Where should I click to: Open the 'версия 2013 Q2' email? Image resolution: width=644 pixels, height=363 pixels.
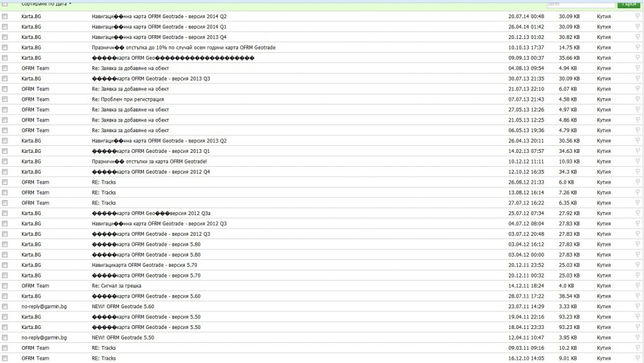point(159,140)
